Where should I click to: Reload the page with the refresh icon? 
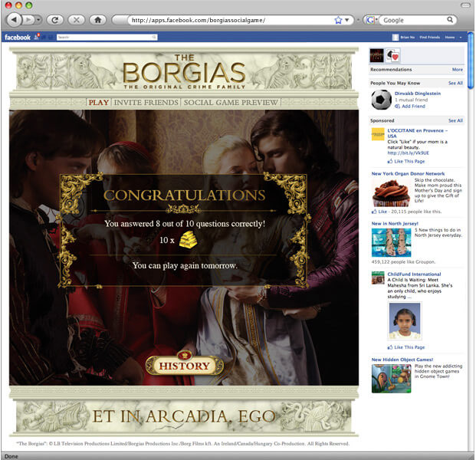pos(55,20)
